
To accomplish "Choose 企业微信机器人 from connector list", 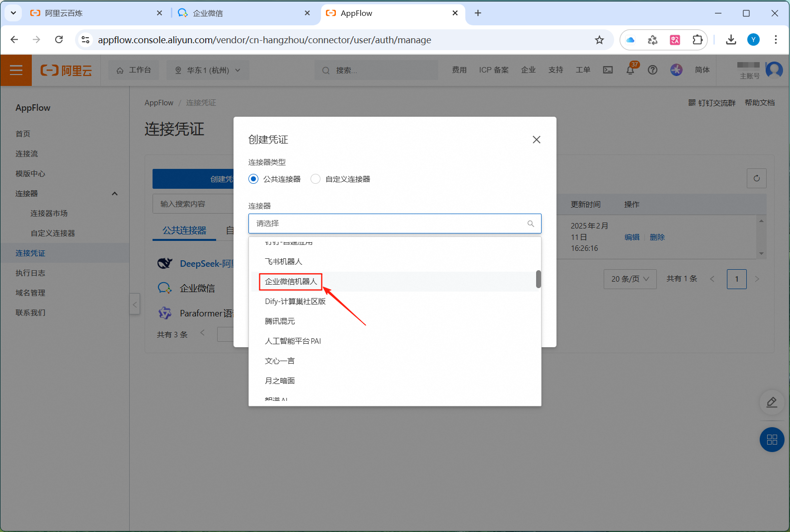I will click(395, 282).
